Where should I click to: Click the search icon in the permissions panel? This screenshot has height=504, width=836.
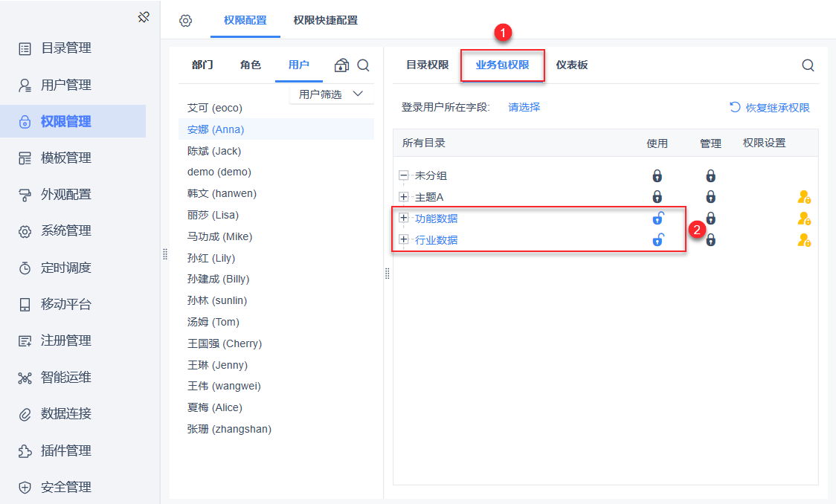click(808, 65)
